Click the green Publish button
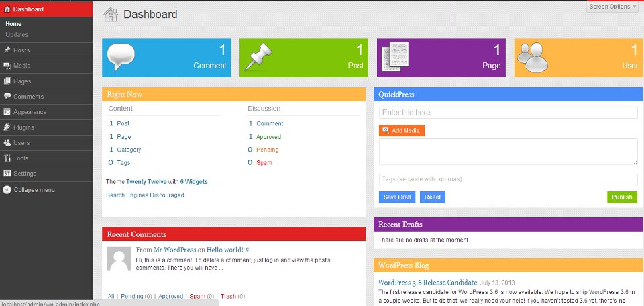The width and height of the screenshot is (644, 306). pos(623,197)
